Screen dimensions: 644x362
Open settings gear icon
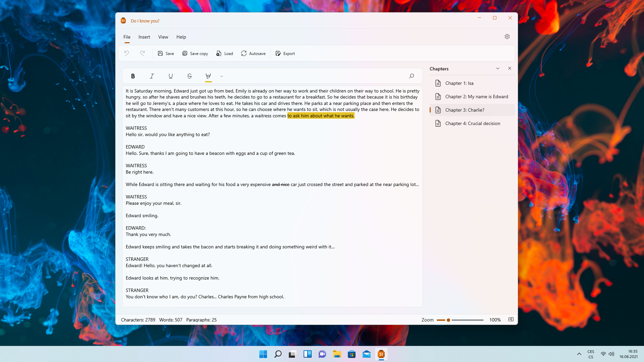[507, 37]
